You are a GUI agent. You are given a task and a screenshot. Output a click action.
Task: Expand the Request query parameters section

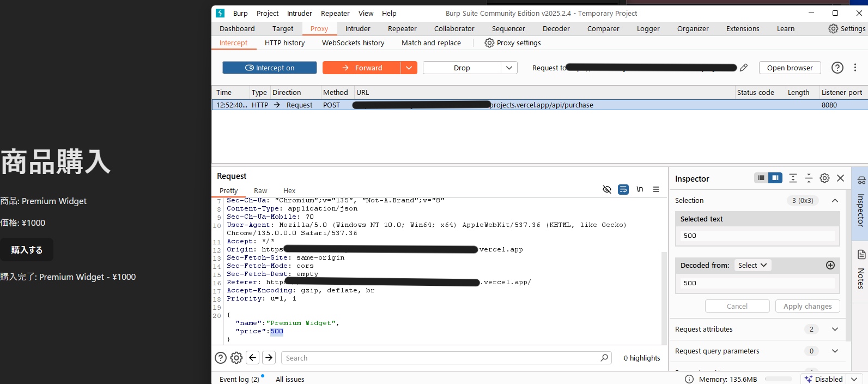coord(835,351)
